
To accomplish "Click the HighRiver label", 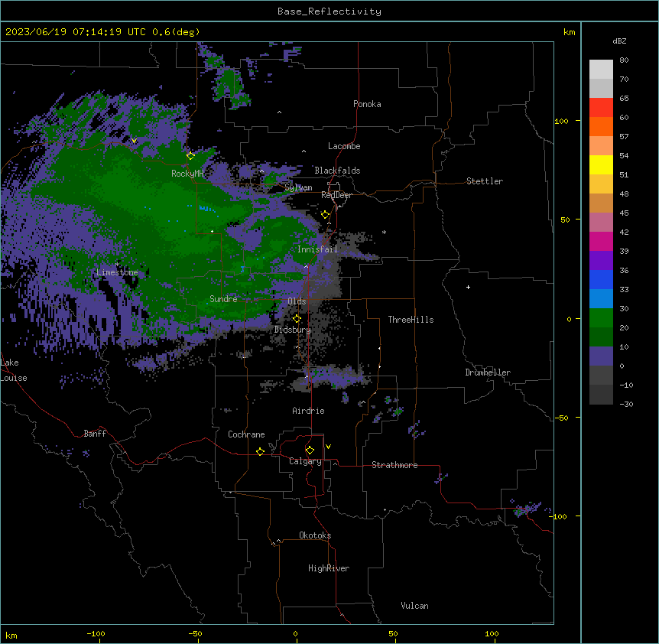I will (x=329, y=568).
